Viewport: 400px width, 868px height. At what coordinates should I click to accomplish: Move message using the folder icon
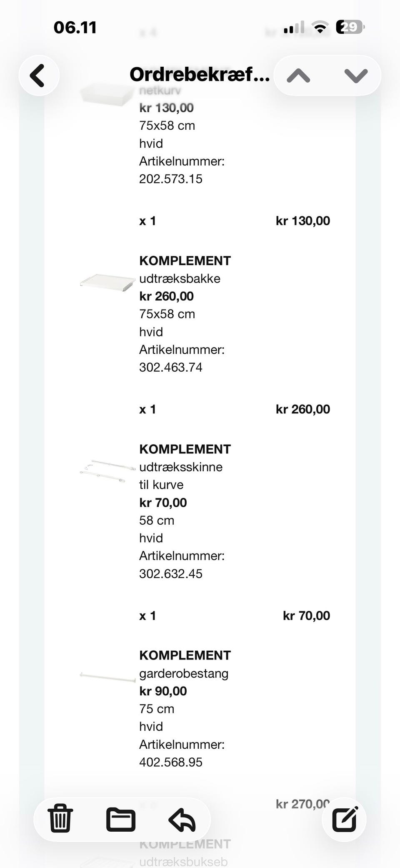click(121, 819)
